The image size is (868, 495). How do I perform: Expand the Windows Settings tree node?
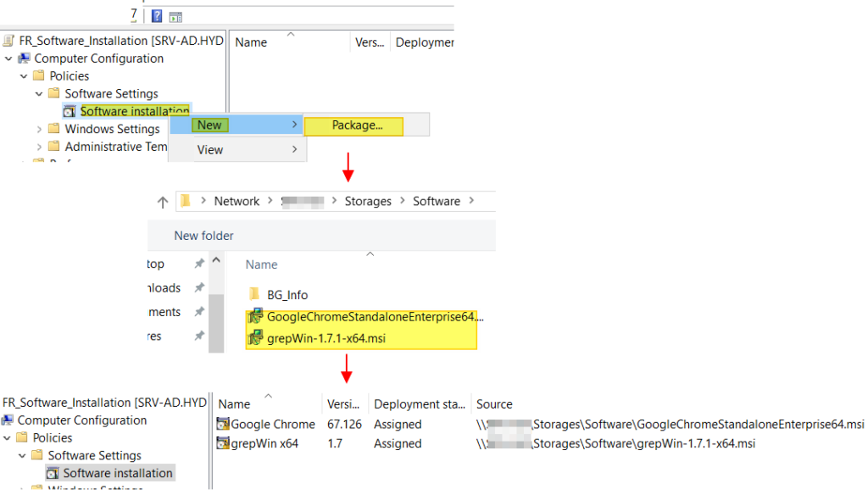point(39,130)
